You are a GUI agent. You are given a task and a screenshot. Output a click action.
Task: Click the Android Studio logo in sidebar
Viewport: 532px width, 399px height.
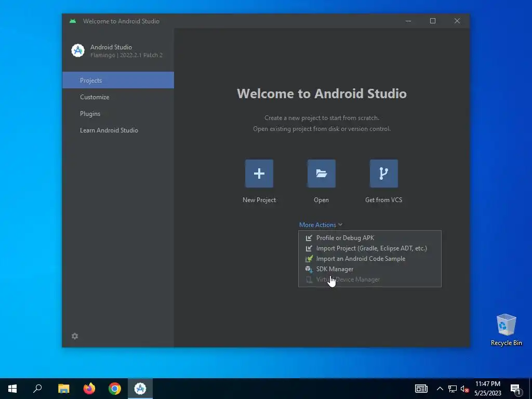click(x=78, y=50)
